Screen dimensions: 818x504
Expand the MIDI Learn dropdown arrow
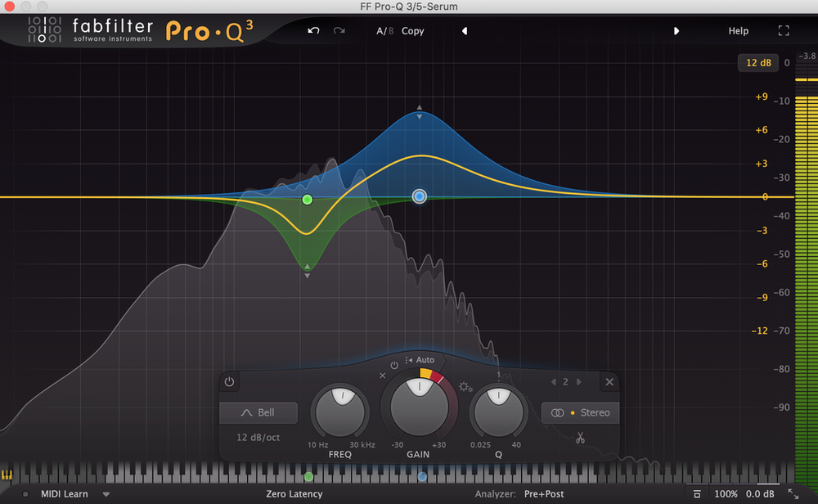[x=106, y=493]
